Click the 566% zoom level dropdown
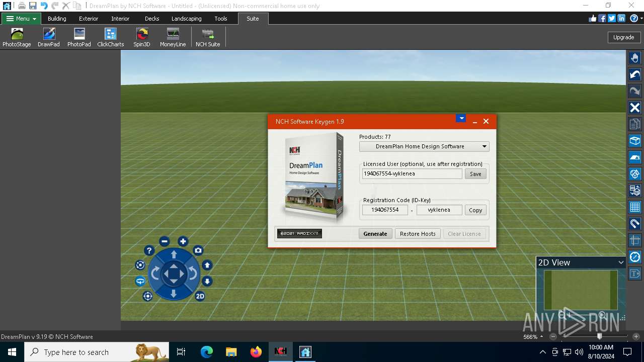Viewport: 644px width, 362px height. [x=533, y=337]
